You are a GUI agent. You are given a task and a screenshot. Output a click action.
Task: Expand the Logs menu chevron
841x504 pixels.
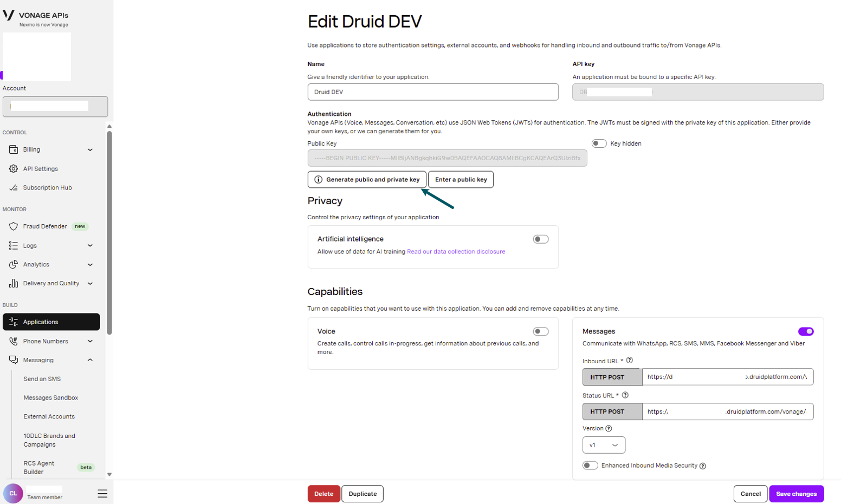click(90, 246)
